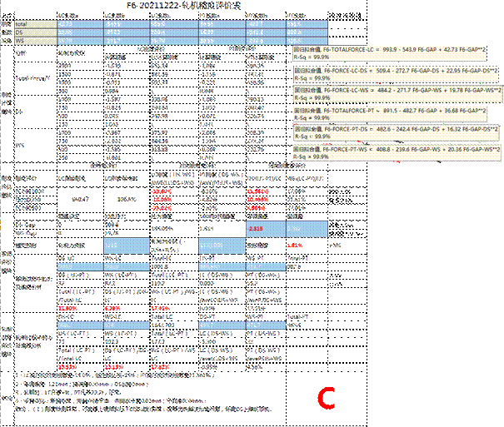Viewport: 504px width, 427px height.
Task: Select the 'PFS' row label
Action: (22, 145)
